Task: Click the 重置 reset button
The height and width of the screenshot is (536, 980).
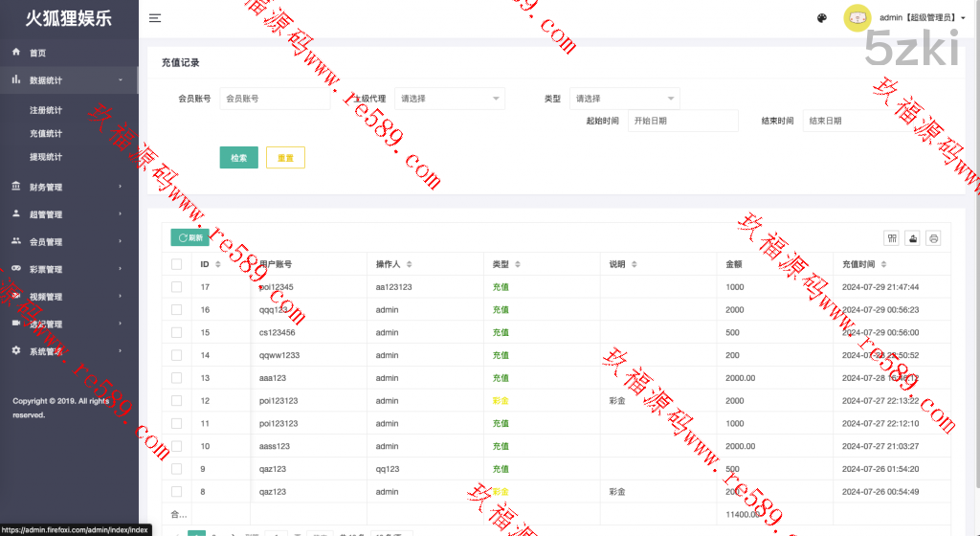Action: (x=285, y=157)
